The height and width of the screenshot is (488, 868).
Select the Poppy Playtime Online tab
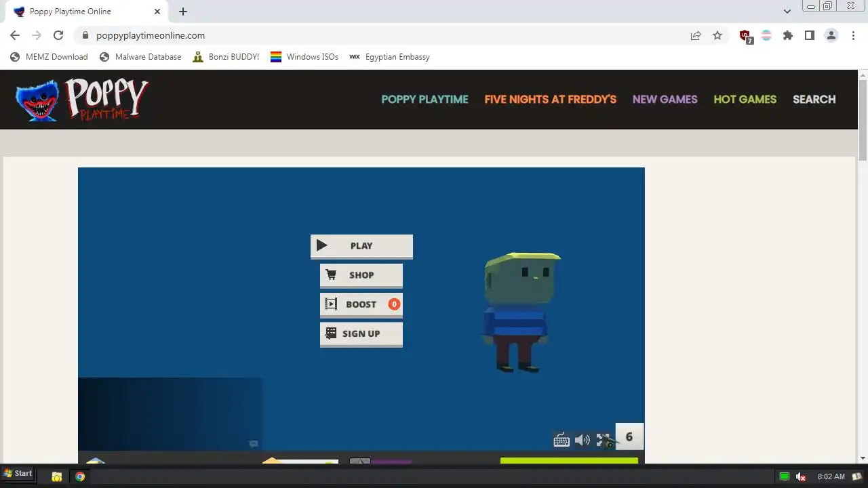click(87, 12)
